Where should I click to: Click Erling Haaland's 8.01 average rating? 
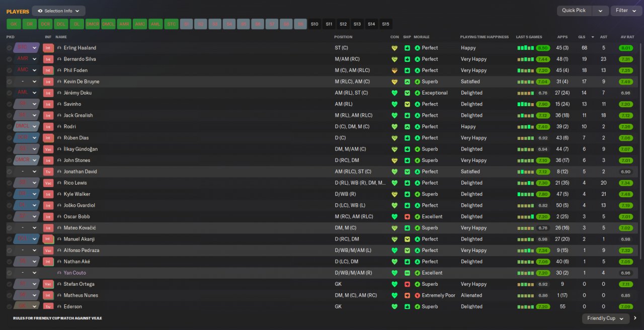click(626, 48)
